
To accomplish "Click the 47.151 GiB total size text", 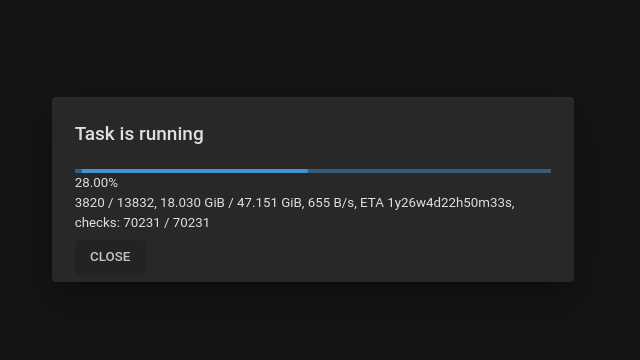I will point(269,202).
